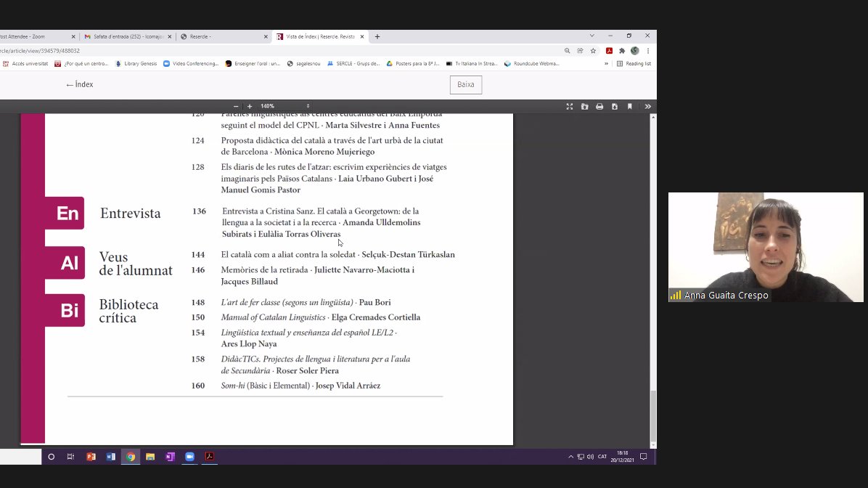868x488 pixels.
Task: Open Task View on the taskbar
Action: tap(70, 457)
